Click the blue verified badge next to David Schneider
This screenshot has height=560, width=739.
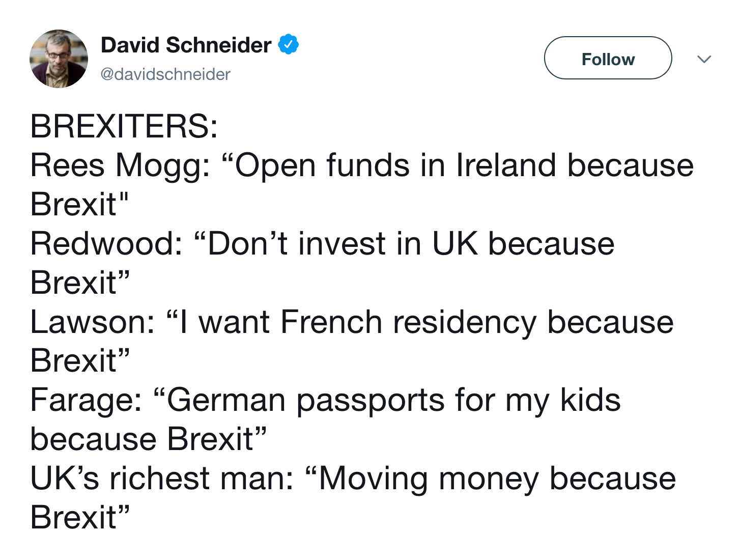coord(289,44)
